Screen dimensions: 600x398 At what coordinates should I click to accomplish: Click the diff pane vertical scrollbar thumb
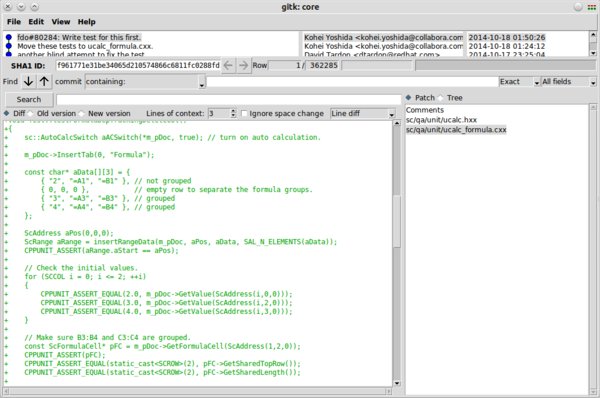396,221
